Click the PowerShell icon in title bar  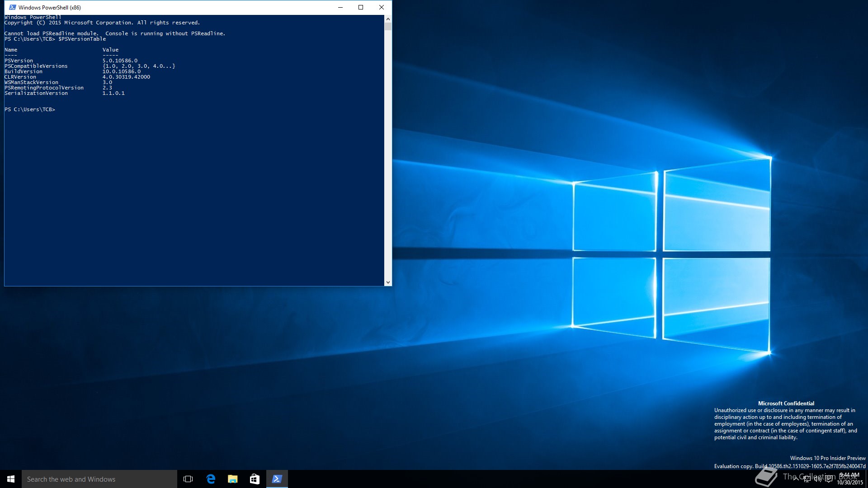point(12,7)
